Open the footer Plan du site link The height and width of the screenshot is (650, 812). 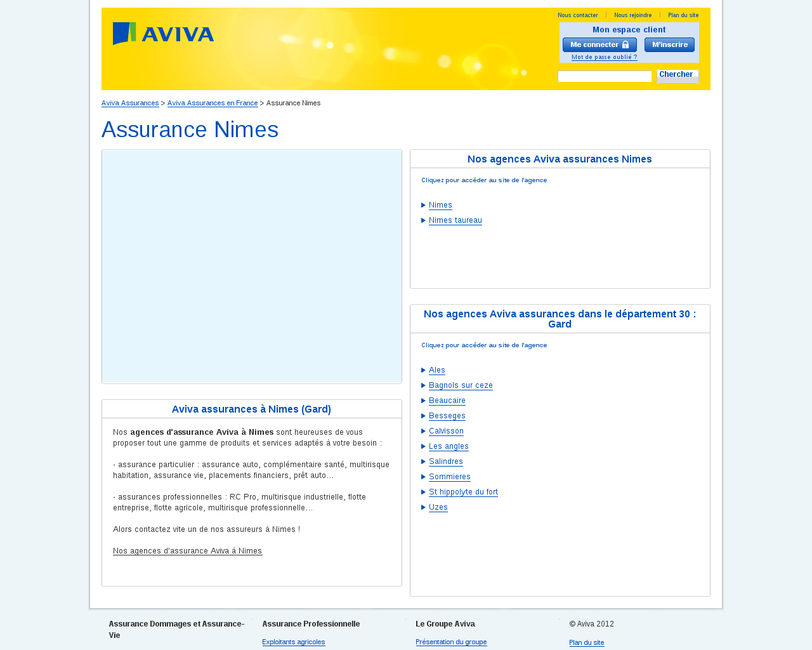(587, 643)
